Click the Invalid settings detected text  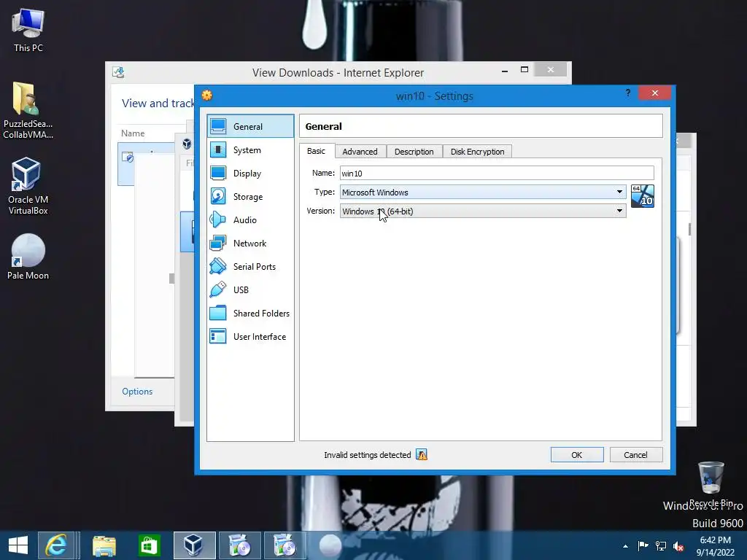[368, 455]
